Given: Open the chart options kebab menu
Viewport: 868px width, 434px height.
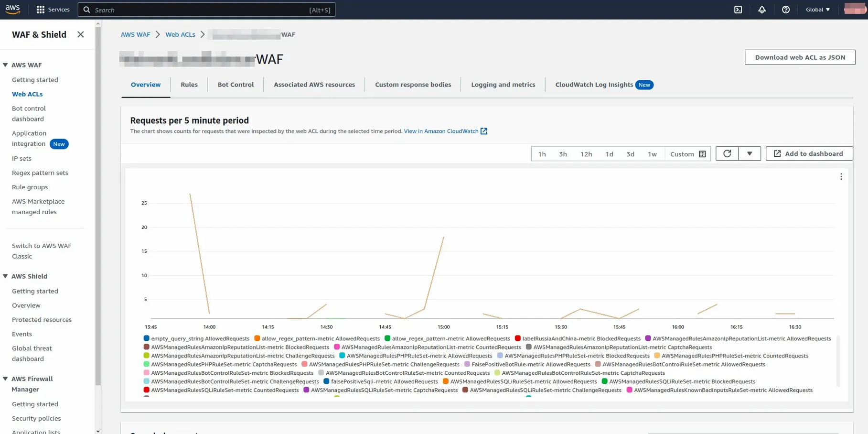Looking at the screenshot, I should [x=841, y=176].
